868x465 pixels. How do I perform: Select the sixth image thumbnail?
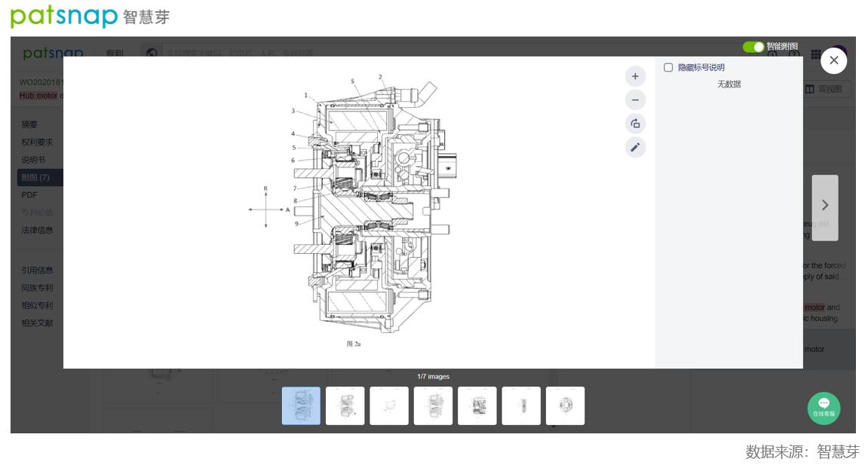(521, 406)
